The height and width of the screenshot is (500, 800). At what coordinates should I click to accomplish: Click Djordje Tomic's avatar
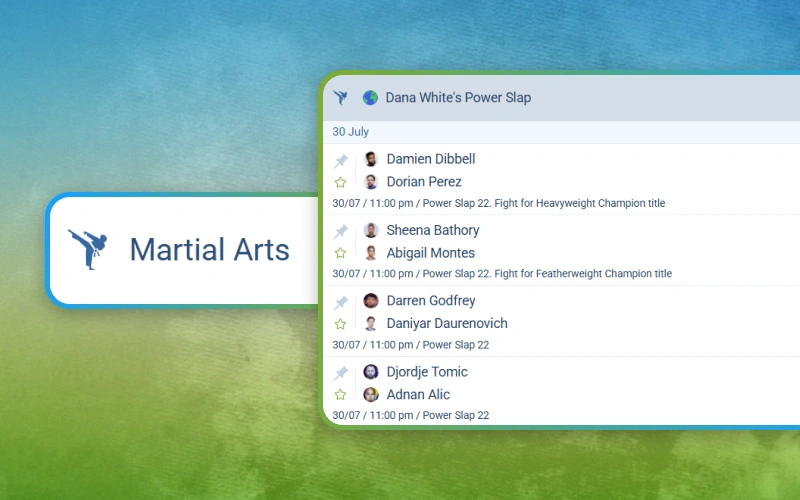371,371
